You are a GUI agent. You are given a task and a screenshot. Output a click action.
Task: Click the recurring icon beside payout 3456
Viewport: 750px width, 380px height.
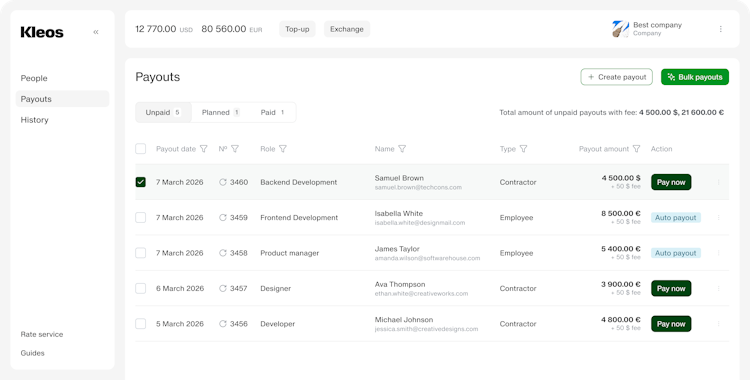(222, 324)
